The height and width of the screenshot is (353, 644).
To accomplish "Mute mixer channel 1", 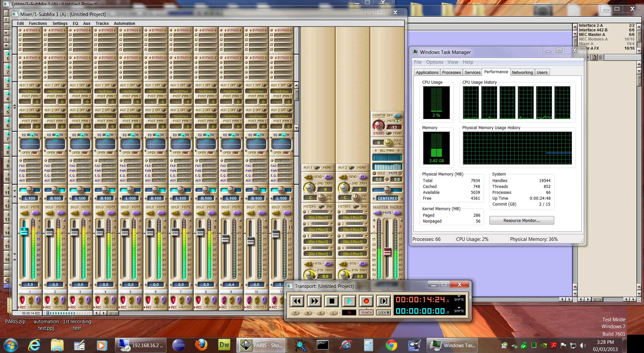I will point(36,213).
